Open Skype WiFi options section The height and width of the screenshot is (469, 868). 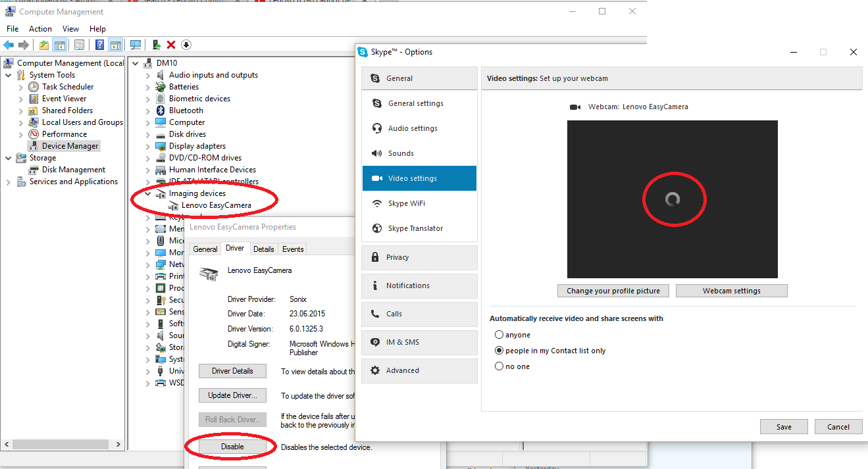(419, 203)
